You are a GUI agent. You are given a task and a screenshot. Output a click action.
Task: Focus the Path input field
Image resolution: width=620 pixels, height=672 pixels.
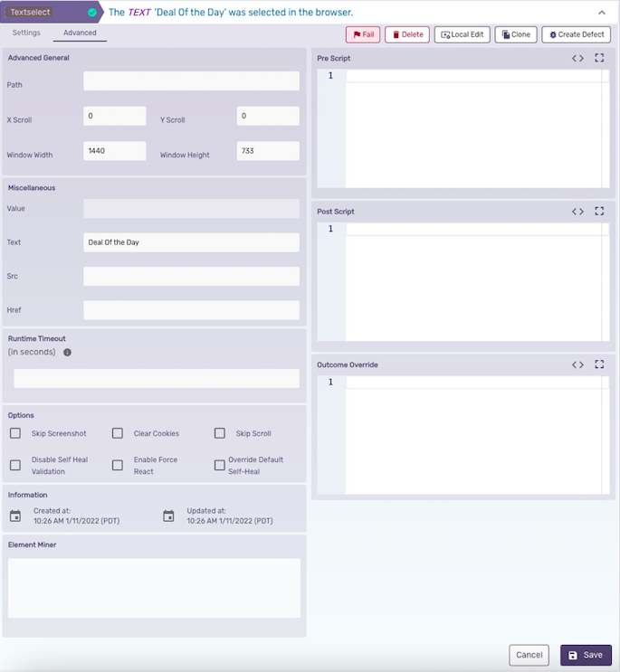pyautogui.click(x=191, y=81)
